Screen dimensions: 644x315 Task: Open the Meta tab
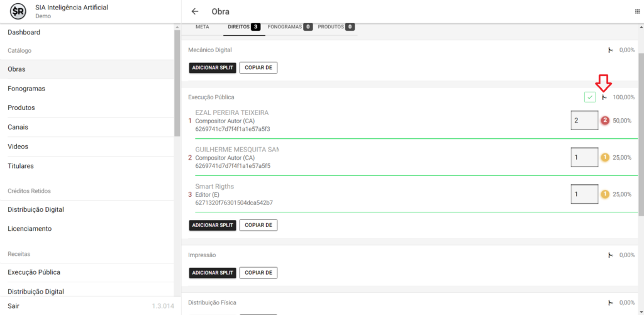[x=203, y=27]
